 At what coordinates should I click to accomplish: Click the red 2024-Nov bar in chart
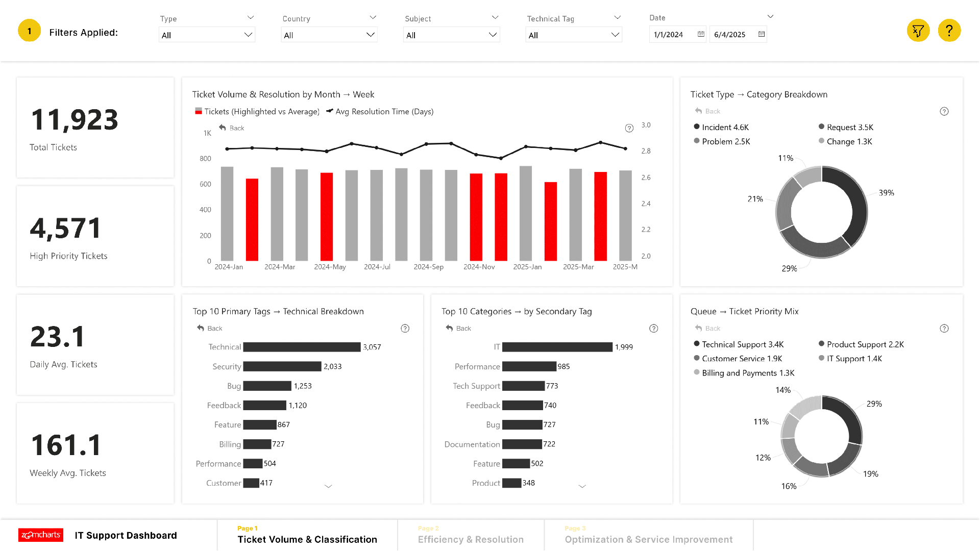[x=476, y=217]
